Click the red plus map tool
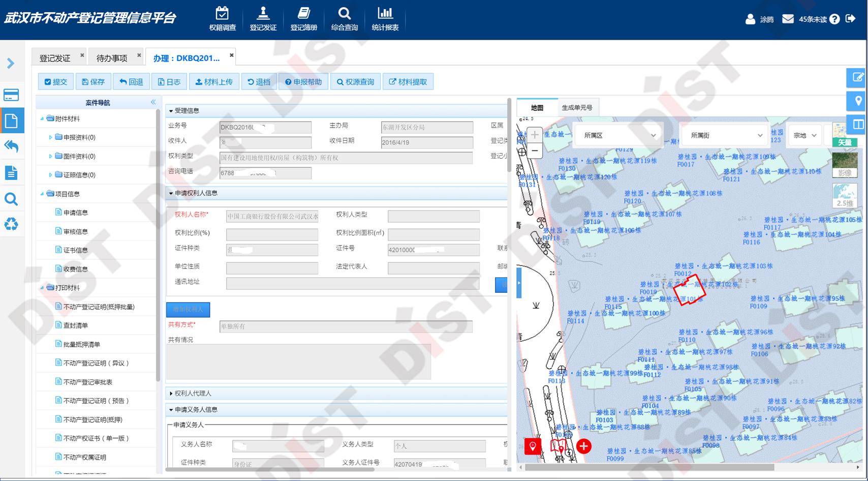This screenshot has width=868, height=481. click(x=583, y=446)
